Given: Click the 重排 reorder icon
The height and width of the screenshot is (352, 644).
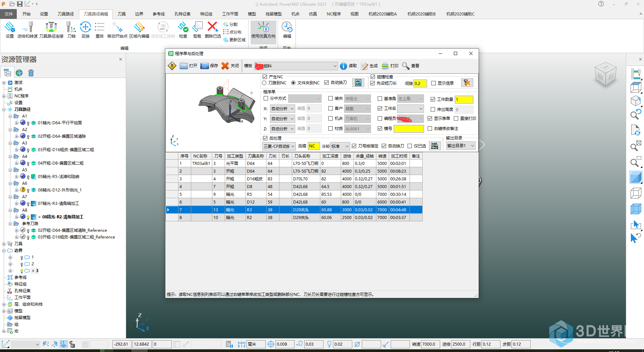Looking at the screenshot, I should [100, 30].
